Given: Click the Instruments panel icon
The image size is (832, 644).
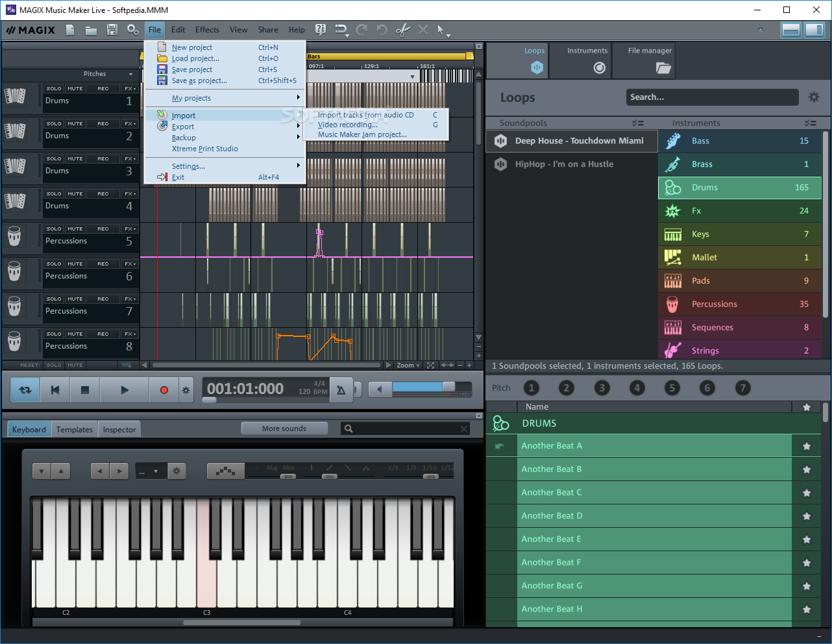Looking at the screenshot, I should click(600, 68).
